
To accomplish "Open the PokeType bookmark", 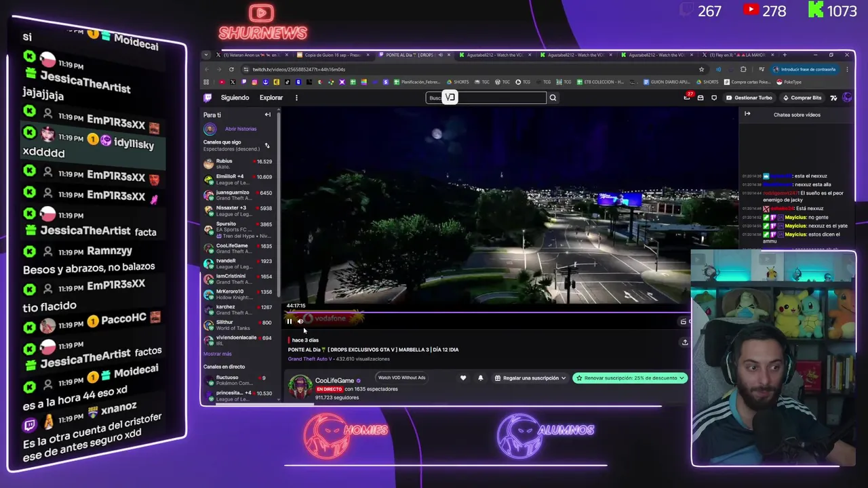I will coord(789,82).
